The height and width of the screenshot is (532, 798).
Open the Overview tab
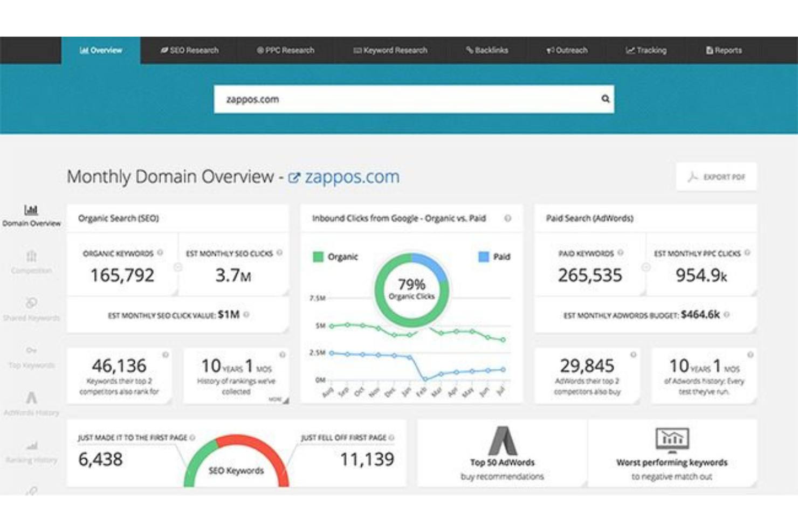[x=101, y=50]
